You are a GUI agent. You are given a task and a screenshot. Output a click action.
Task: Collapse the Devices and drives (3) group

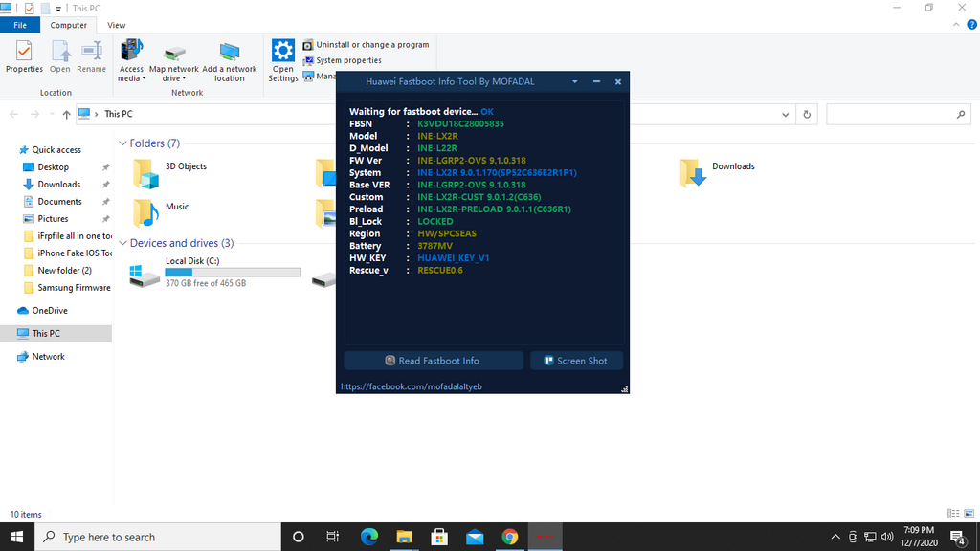(123, 243)
